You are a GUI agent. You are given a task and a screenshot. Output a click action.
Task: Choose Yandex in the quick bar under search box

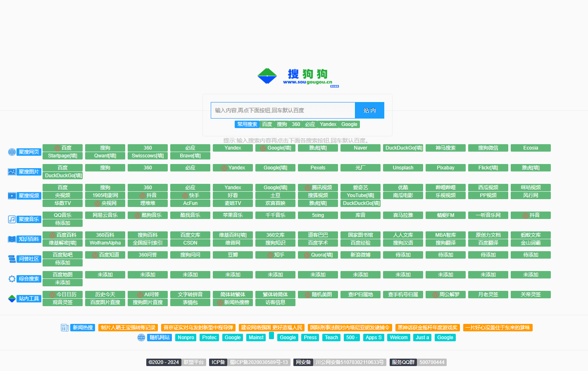328,124
